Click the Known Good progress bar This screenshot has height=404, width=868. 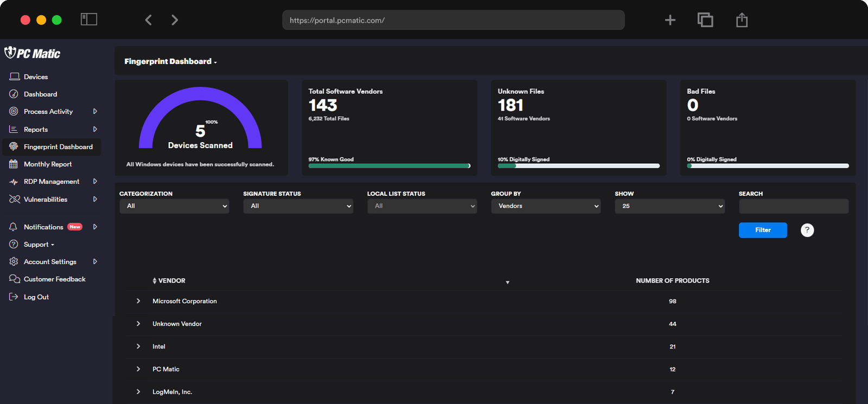click(389, 166)
